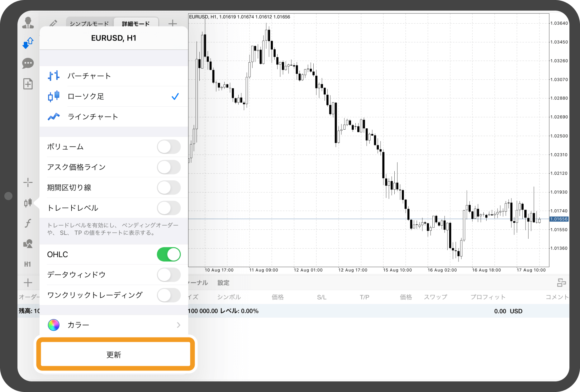Click the 1.01656 current price label
Screen dimensions: 580x392
[559, 219]
